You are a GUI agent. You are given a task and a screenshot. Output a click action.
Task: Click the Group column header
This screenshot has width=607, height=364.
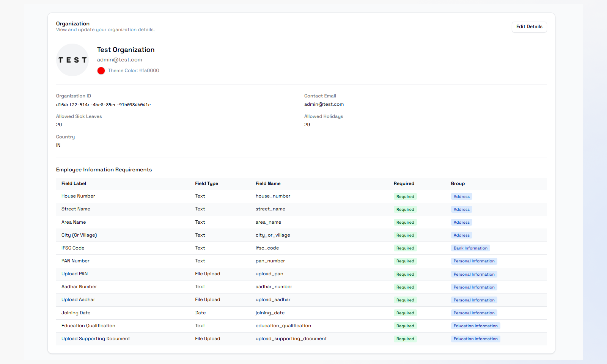pyautogui.click(x=458, y=184)
